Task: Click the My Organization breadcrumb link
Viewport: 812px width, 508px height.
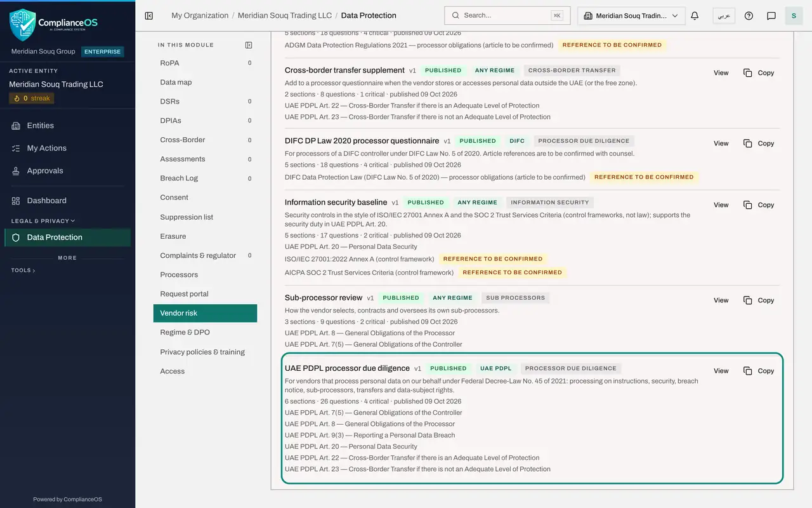Action: (x=200, y=16)
